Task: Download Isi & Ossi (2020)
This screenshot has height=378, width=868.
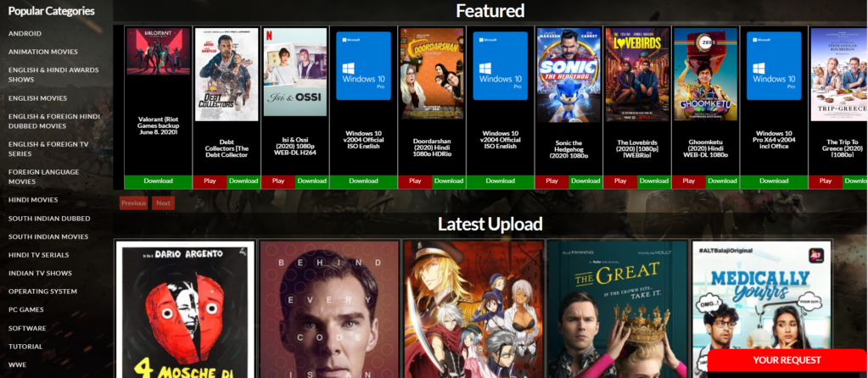Action: (x=312, y=181)
